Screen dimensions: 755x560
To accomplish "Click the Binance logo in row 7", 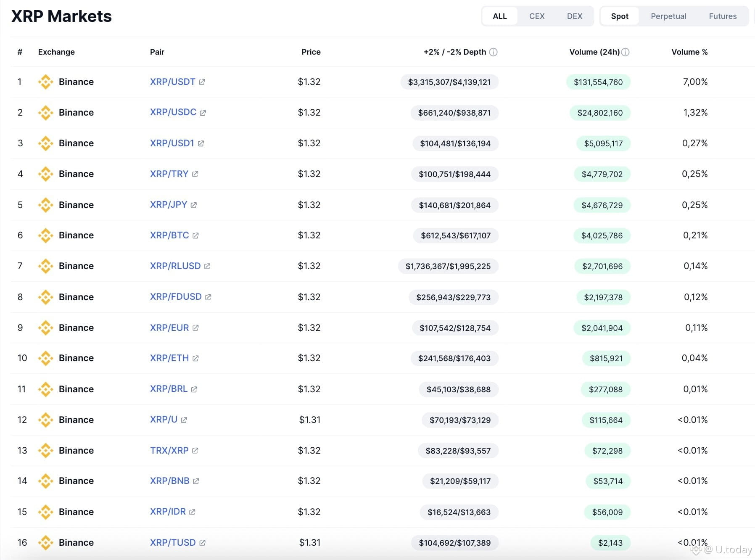I will pyautogui.click(x=45, y=266).
